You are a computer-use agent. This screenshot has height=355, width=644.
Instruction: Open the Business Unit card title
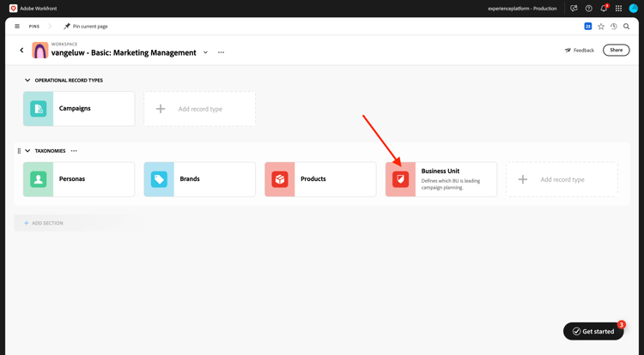(x=440, y=171)
